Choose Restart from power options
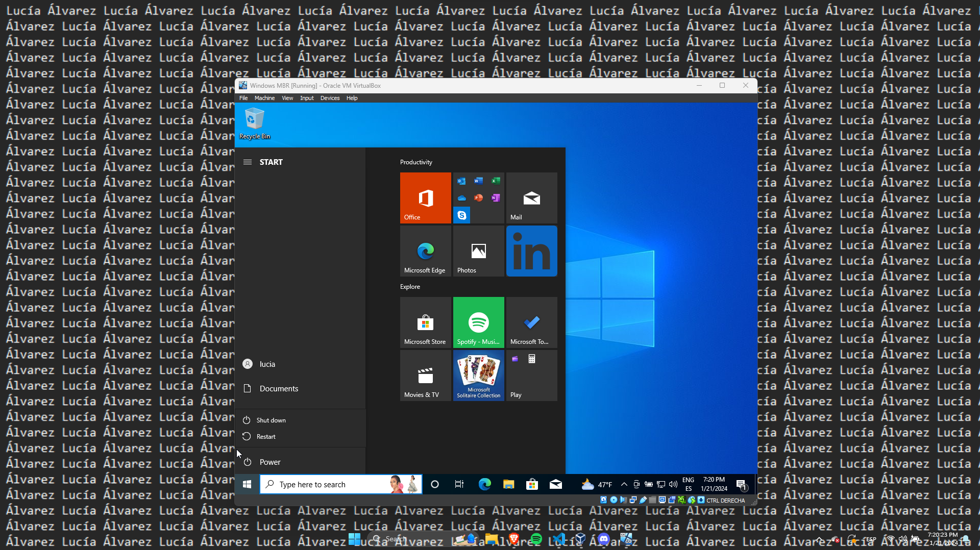Image resolution: width=980 pixels, height=550 pixels. coord(266,437)
